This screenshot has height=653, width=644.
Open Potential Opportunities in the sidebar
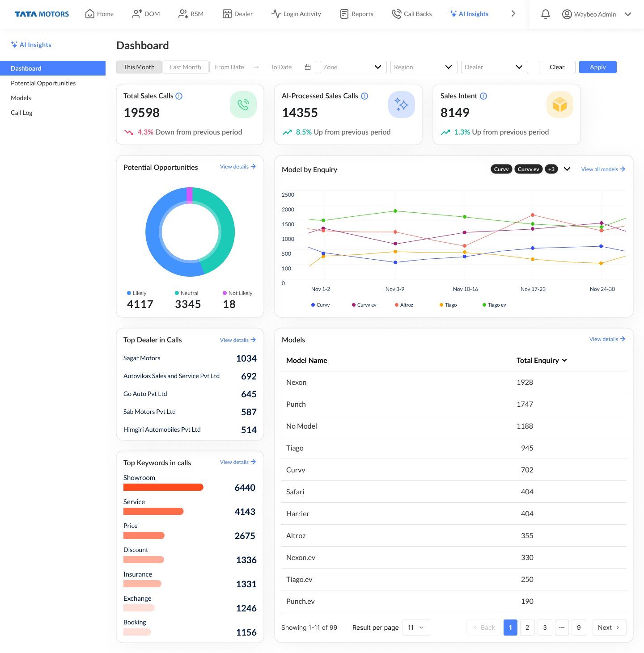coord(43,83)
